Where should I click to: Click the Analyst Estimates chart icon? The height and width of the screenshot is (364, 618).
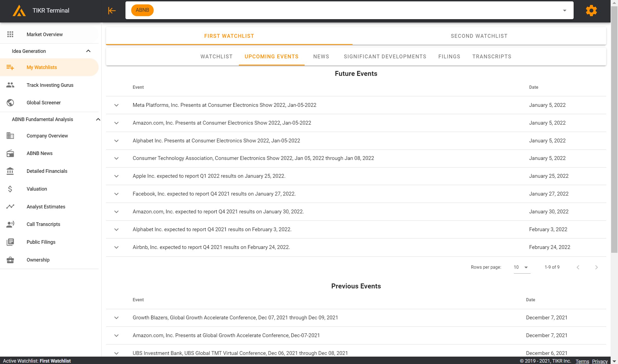tap(10, 207)
